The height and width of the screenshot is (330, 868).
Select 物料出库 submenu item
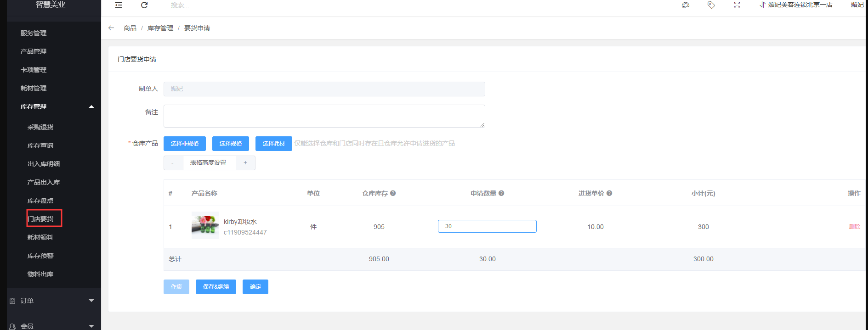click(40, 274)
